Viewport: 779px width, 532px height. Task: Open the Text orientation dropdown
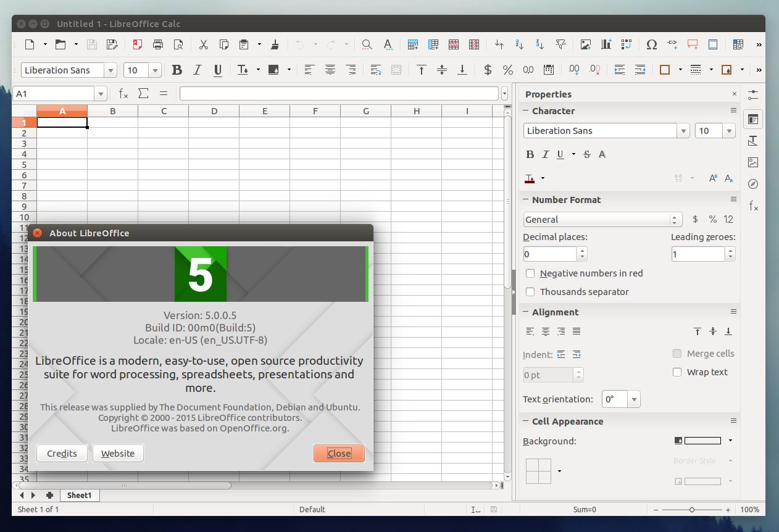[x=633, y=399]
